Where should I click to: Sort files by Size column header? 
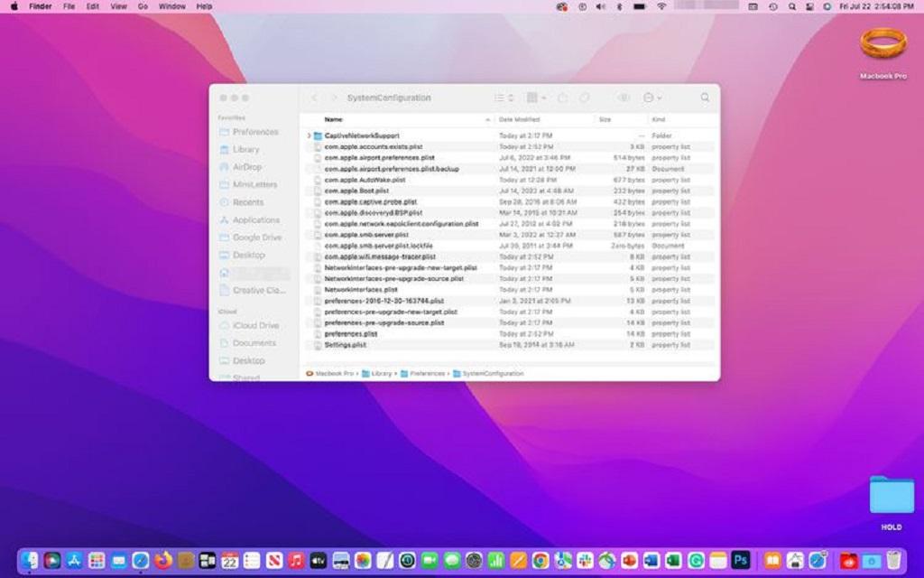point(605,120)
